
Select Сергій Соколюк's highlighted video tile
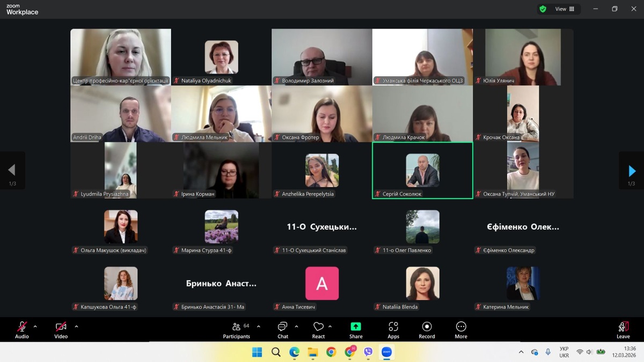pos(422,171)
